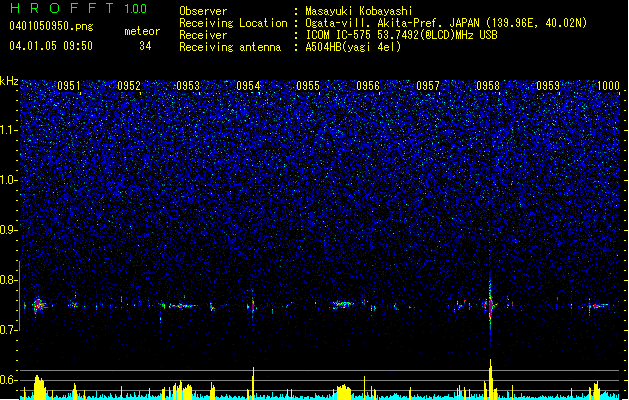Click the 0953 time marker

[188, 86]
